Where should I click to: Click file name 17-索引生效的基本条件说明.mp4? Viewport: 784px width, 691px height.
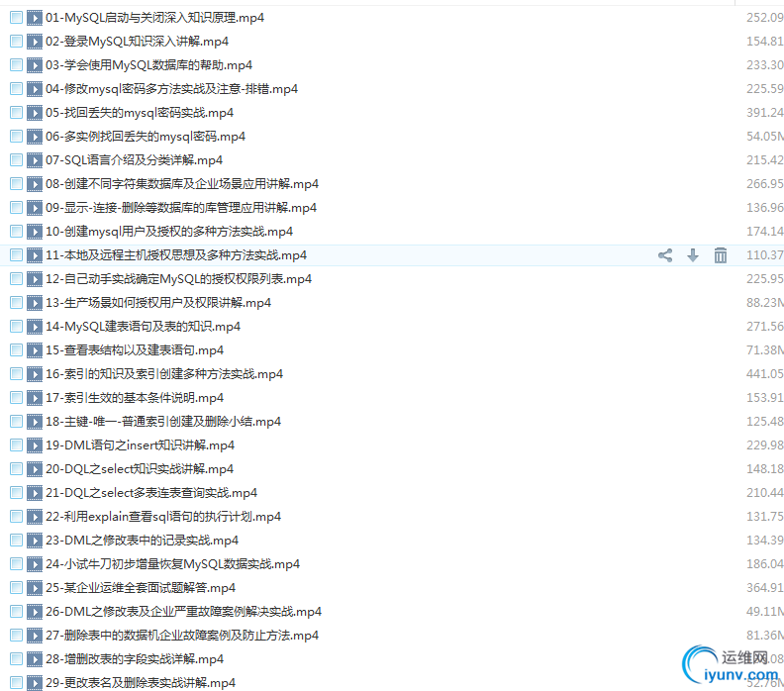[x=135, y=398]
